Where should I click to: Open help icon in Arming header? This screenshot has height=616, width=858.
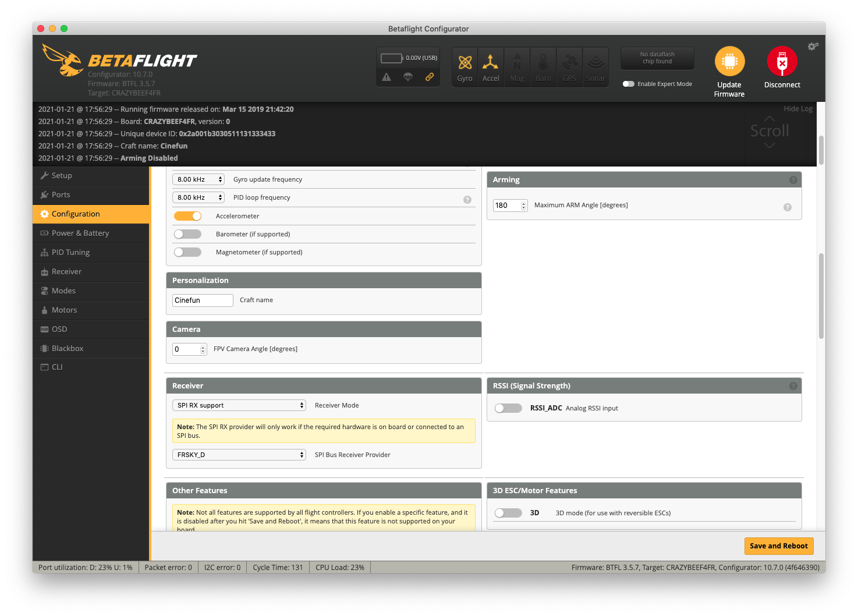tap(793, 180)
